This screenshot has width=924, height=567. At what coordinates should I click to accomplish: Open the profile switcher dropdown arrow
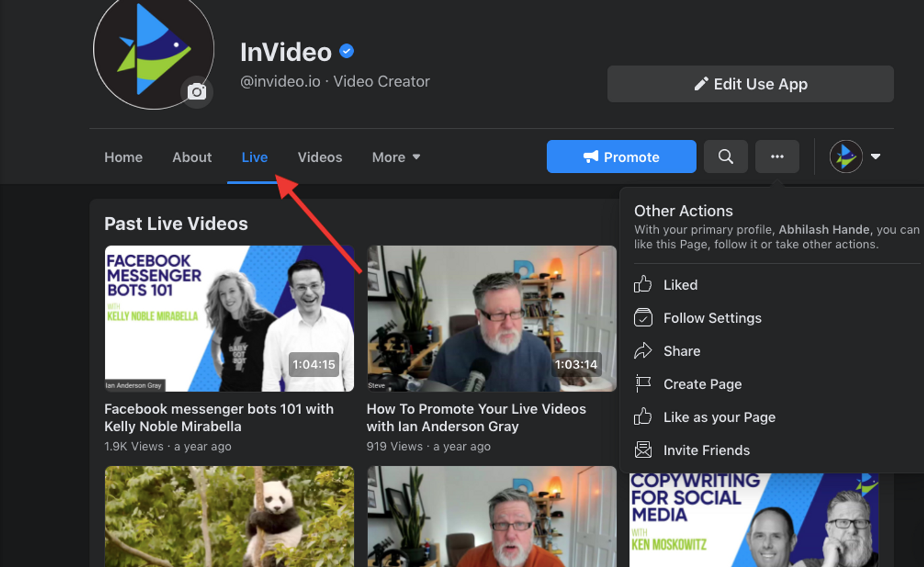[x=876, y=156]
